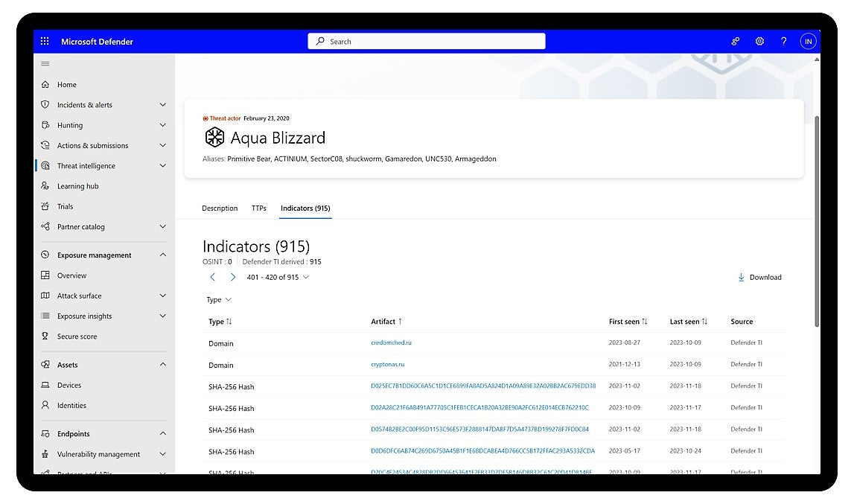Collapse the navigation hamburger menu
Viewport: 854px width, 504px height.
click(x=45, y=64)
